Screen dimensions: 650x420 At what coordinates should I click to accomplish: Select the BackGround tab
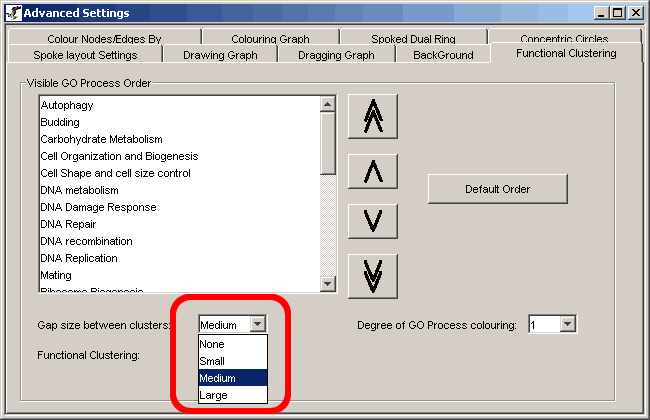pos(443,55)
